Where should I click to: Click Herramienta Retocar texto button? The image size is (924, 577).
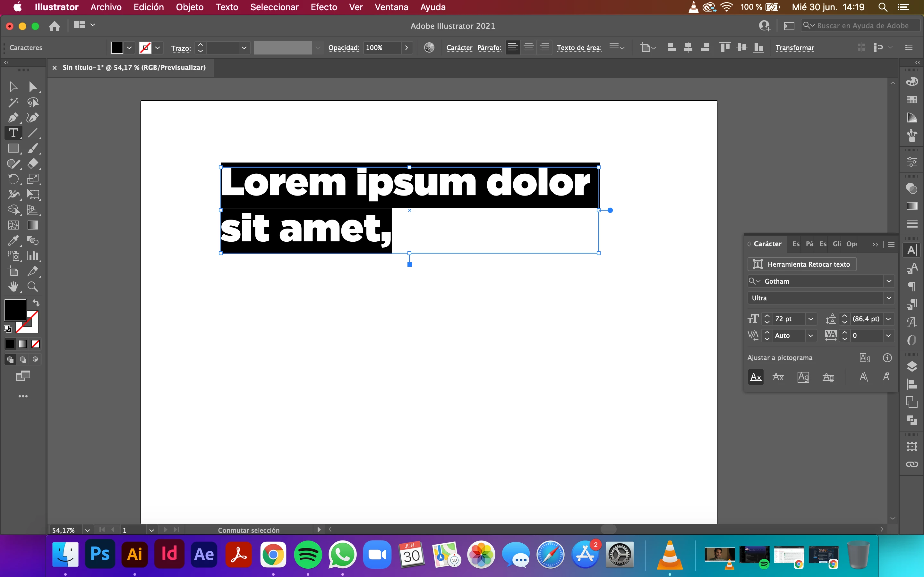(x=802, y=264)
